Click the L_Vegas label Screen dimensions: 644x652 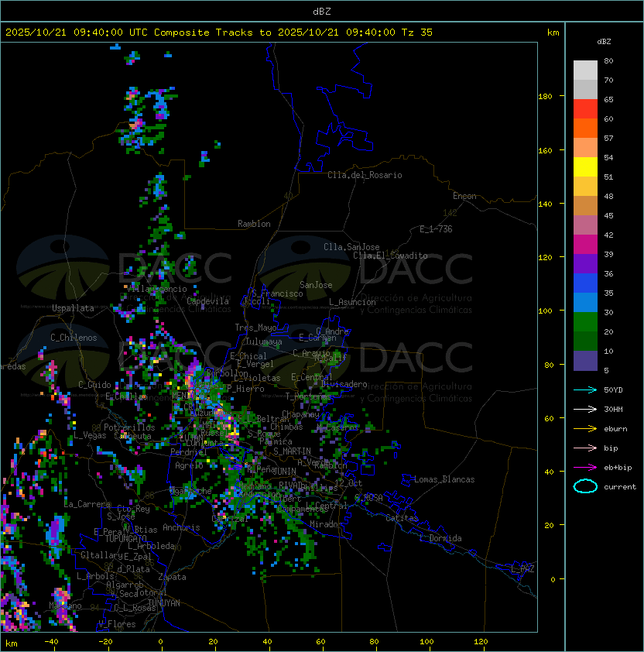pyautogui.click(x=90, y=435)
